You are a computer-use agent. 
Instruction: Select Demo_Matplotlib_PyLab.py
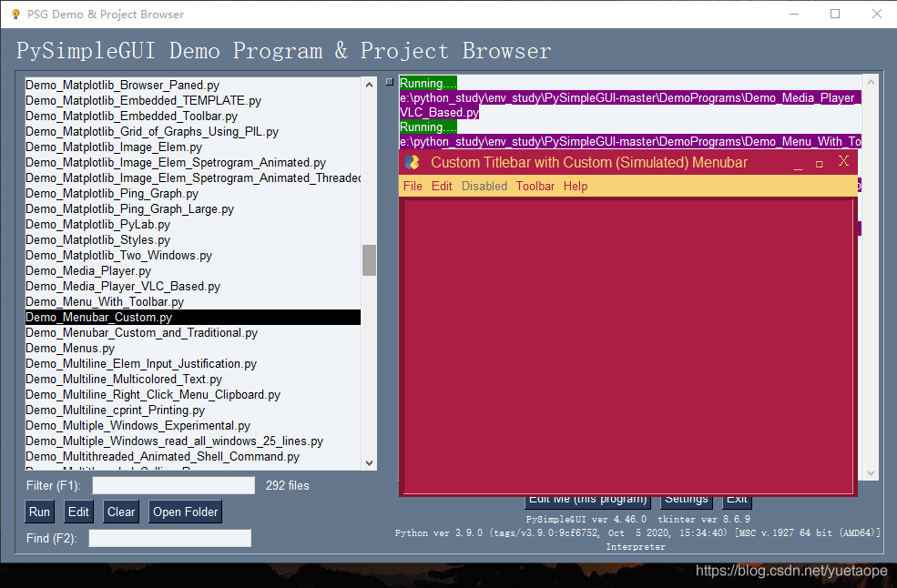193,224
